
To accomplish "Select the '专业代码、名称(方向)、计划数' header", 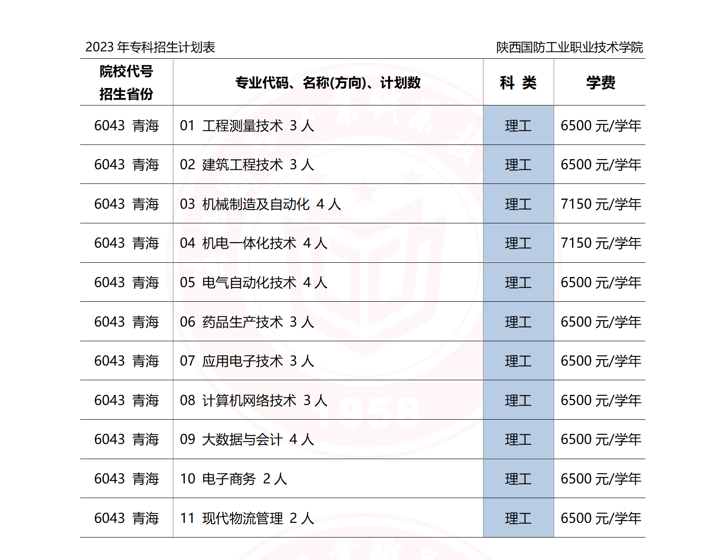I will coord(328,83).
